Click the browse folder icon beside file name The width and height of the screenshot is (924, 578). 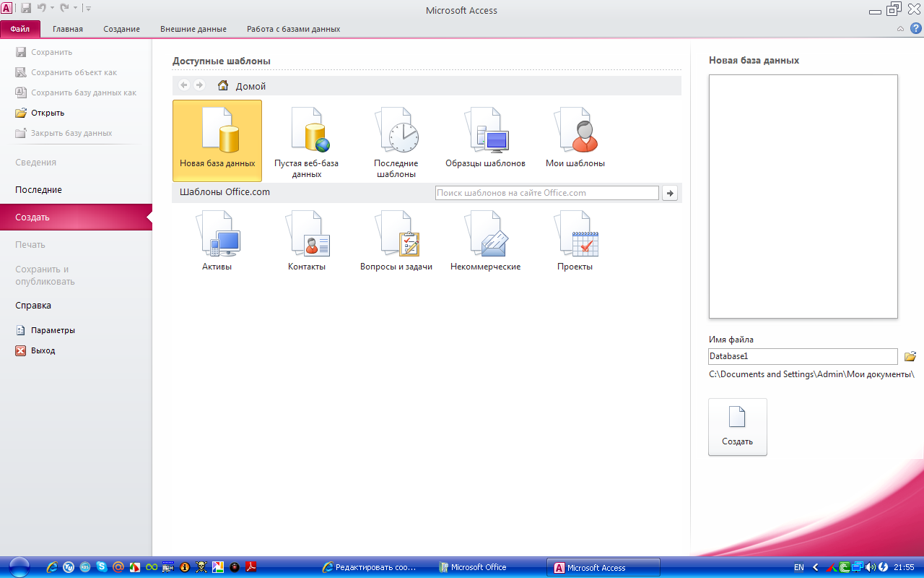coord(910,356)
